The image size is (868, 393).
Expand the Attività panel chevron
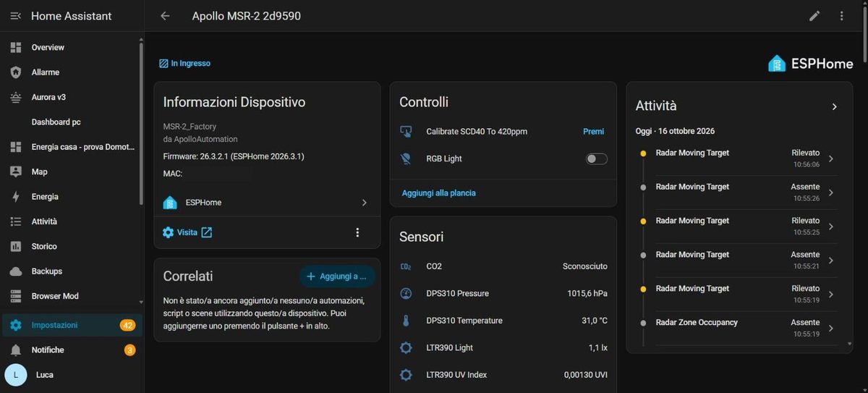[834, 106]
